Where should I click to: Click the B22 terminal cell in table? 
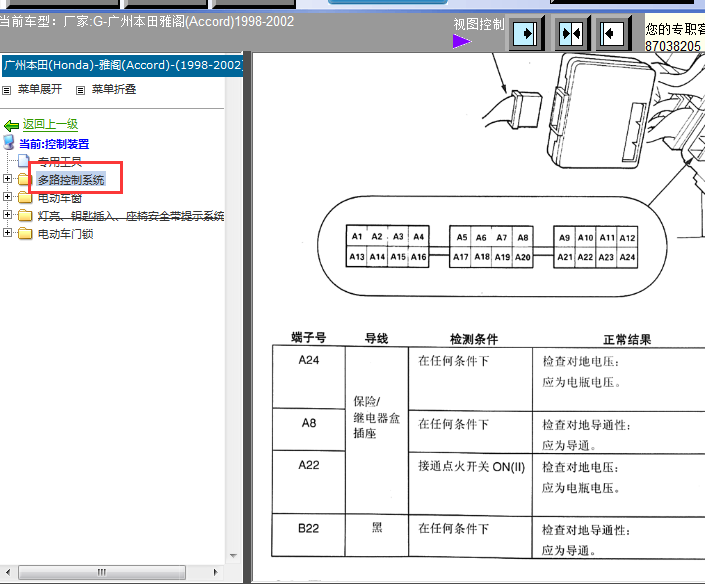308,535
